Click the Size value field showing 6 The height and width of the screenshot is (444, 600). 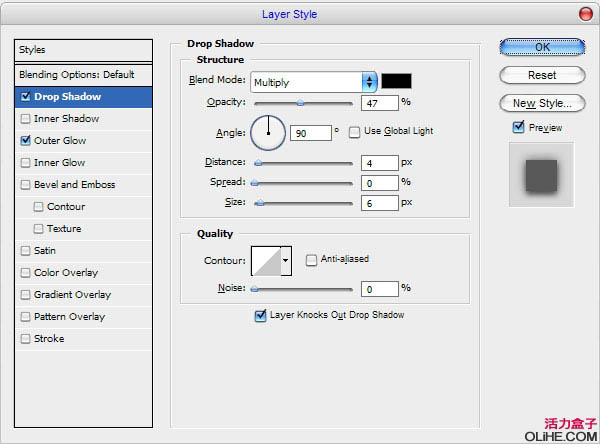point(380,203)
